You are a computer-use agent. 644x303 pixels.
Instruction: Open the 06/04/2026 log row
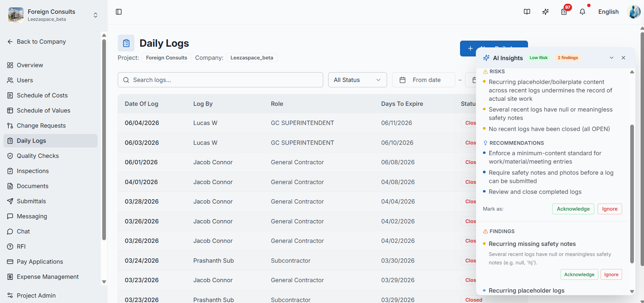click(x=297, y=123)
